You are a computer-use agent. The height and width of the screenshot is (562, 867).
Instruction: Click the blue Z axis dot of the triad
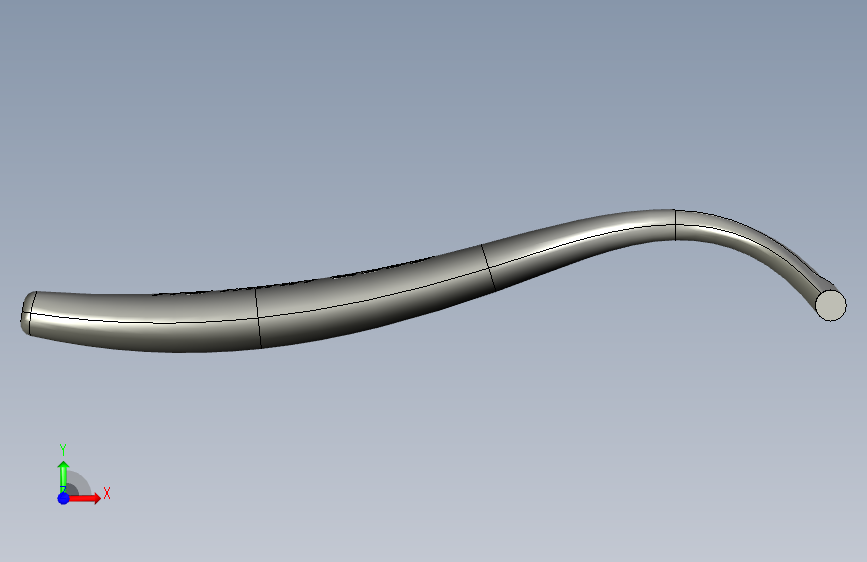click(63, 498)
